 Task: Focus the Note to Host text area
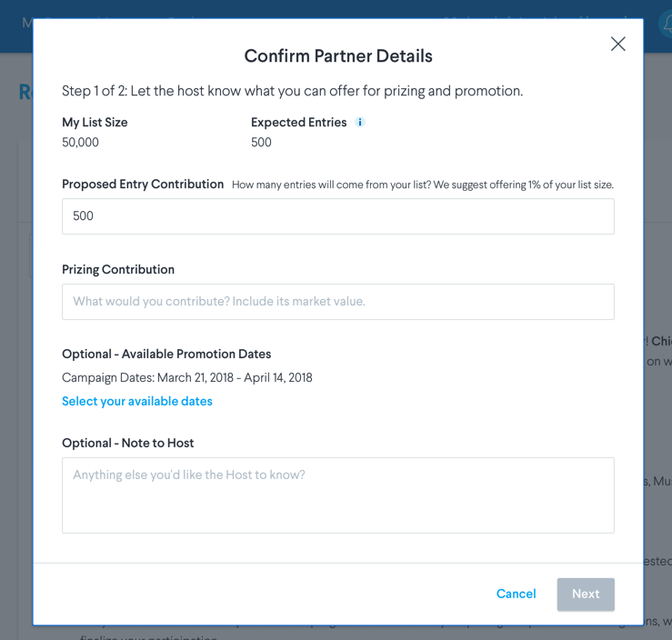pyautogui.click(x=338, y=495)
